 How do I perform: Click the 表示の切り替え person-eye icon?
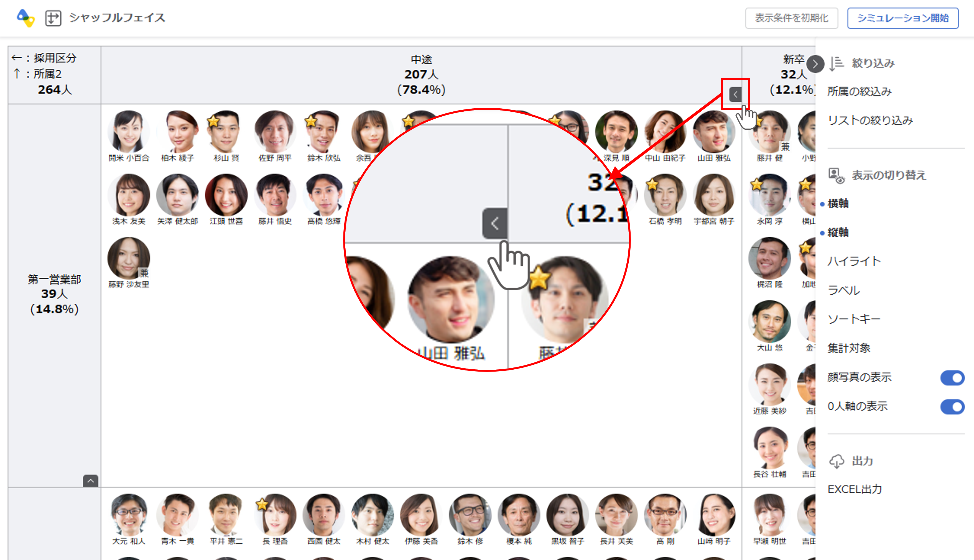tap(836, 175)
